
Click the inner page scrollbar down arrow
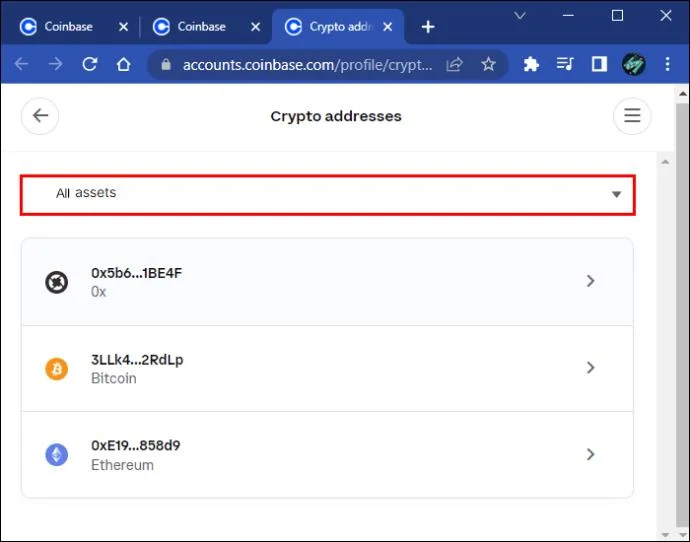tap(665, 535)
